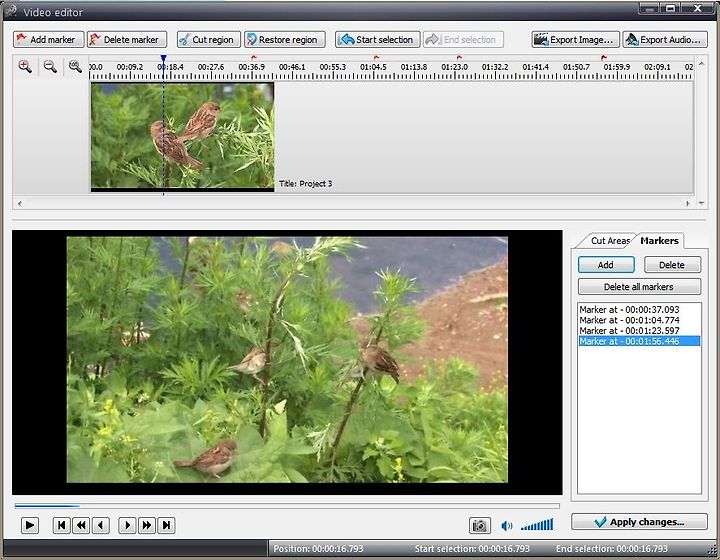720x560 pixels.
Task: Zoom in on the timeline
Action: pyautogui.click(x=25, y=67)
